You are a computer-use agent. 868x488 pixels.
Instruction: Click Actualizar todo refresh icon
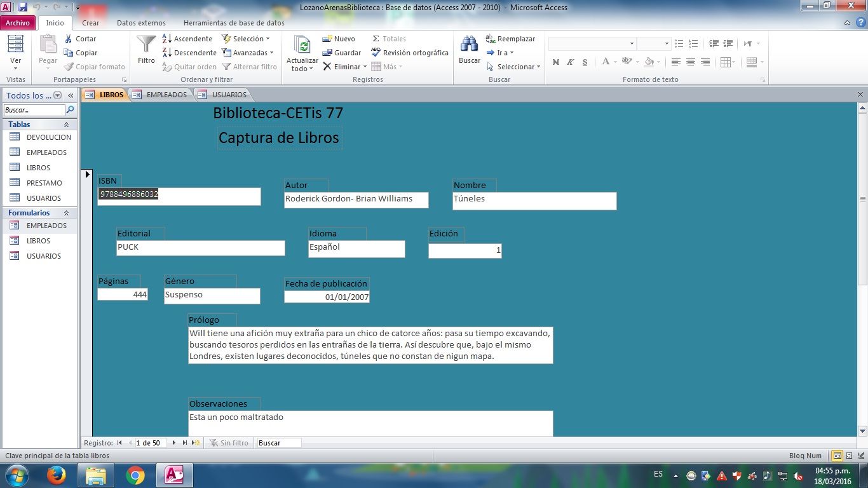pyautogui.click(x=304, y=46)
